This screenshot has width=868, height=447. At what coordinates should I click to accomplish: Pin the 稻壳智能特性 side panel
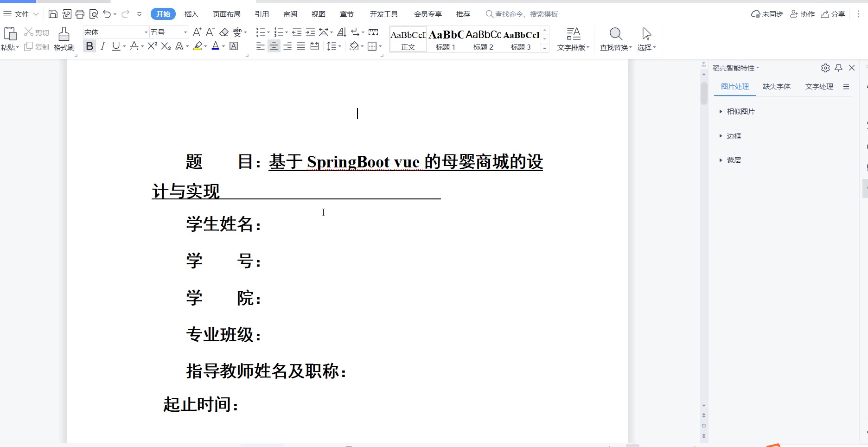(838, 68)
